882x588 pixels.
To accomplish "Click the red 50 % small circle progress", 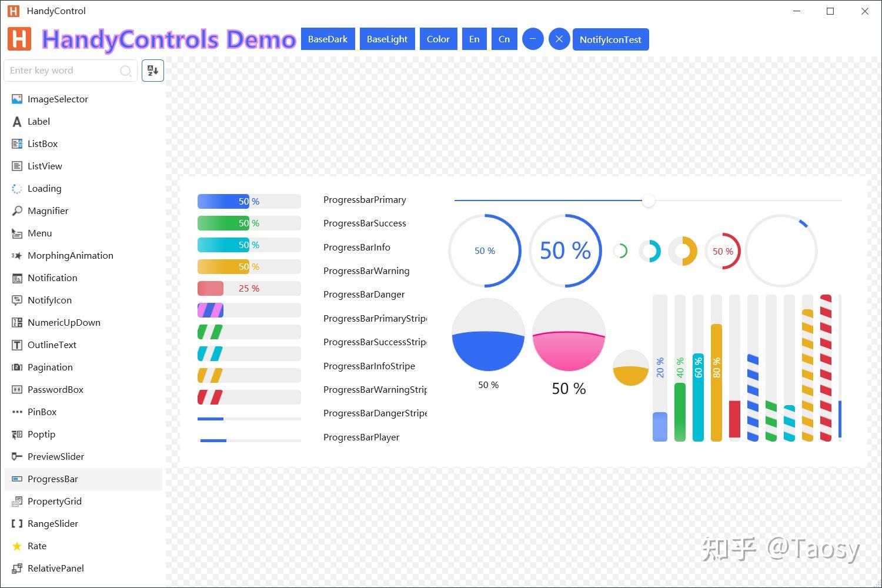I will [x=723, y=251].
